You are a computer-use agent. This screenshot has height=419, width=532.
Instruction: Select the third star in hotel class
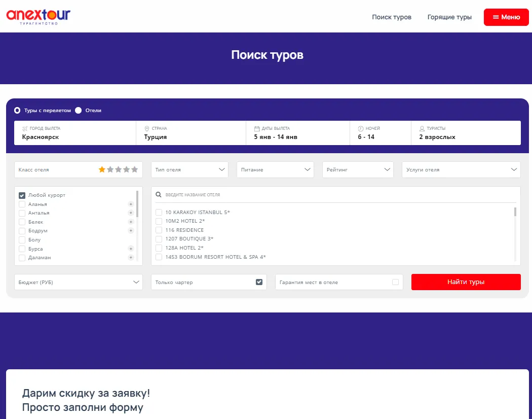[x=119, y=169]
